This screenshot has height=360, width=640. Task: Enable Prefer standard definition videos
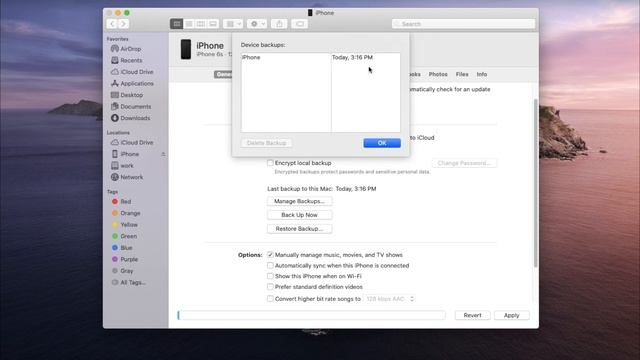coord(270,287)
